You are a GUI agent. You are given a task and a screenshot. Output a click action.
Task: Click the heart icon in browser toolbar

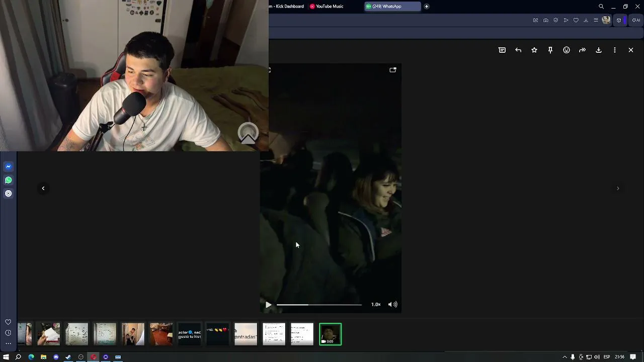click(x=576, y=20)
